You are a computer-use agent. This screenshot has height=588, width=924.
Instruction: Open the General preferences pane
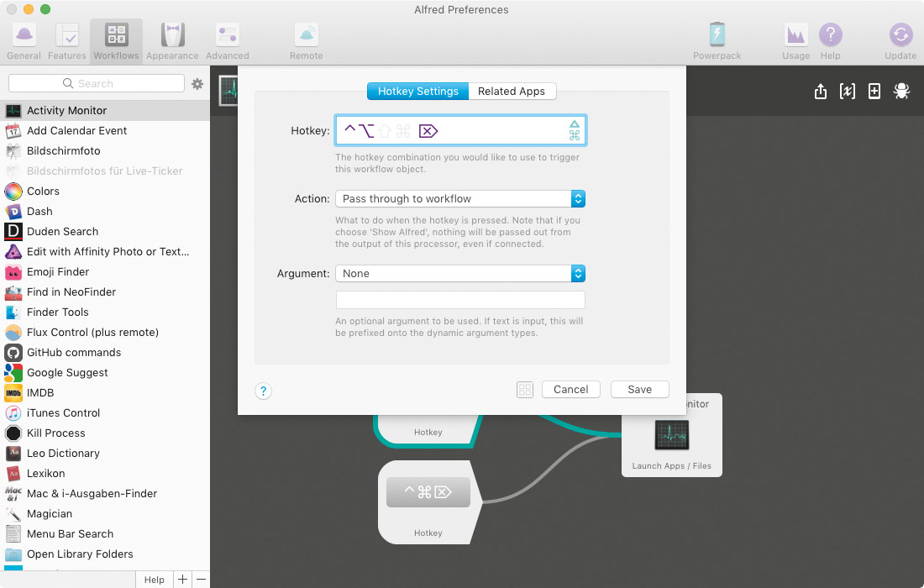tap(24, 40)
